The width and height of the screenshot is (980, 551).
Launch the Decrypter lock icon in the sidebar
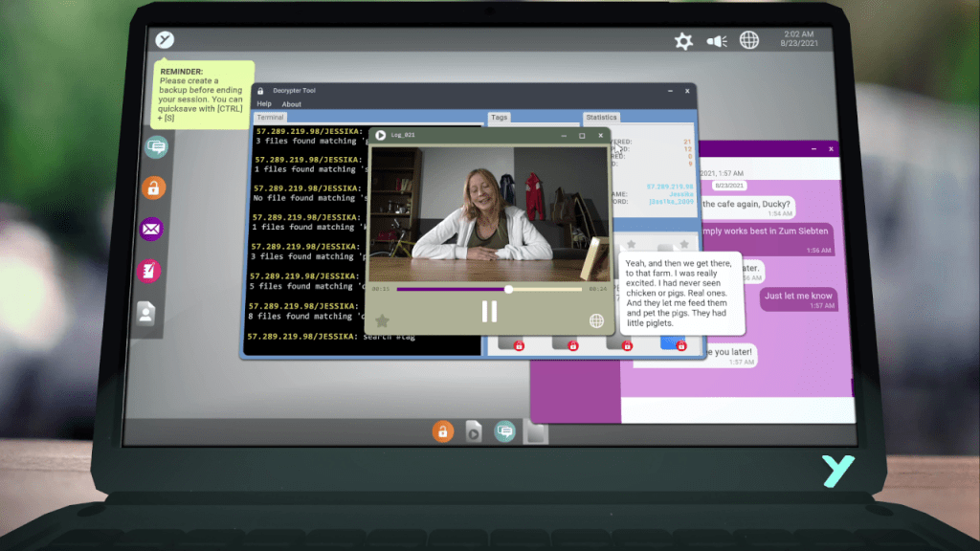click(x=153, y=187)
